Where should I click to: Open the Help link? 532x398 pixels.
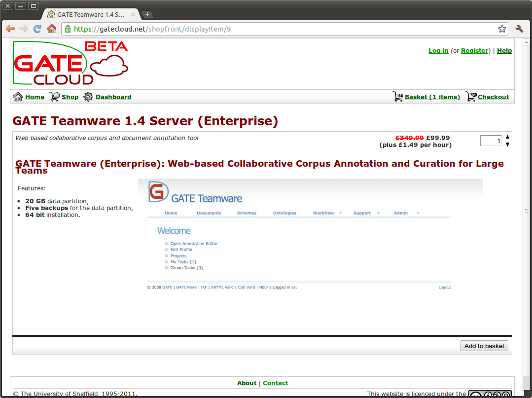click(504, 51)
